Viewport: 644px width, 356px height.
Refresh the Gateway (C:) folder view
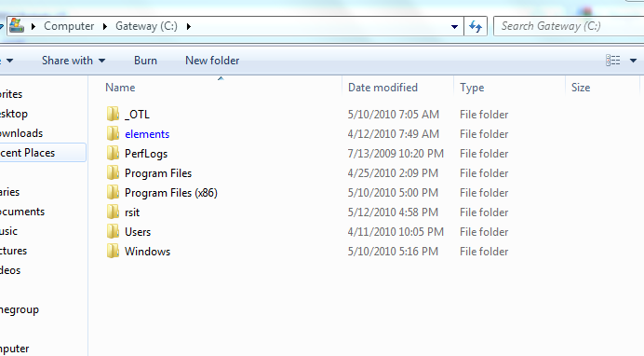pos(476,26)
